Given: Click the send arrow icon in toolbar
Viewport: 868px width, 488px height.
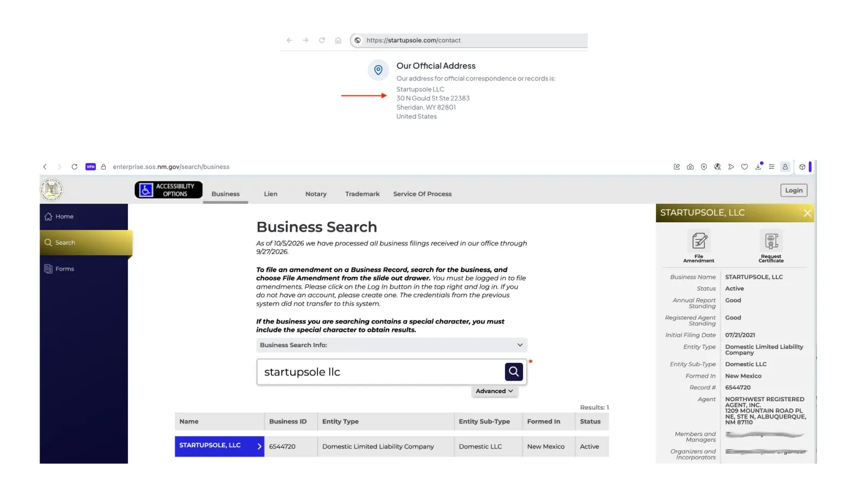Looking at the screenshot, I should pos(731,167).
